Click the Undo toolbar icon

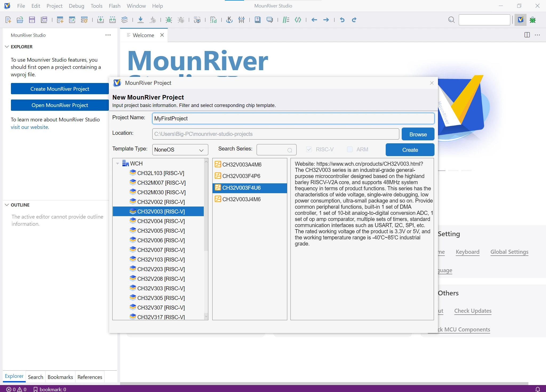(342, 20)
